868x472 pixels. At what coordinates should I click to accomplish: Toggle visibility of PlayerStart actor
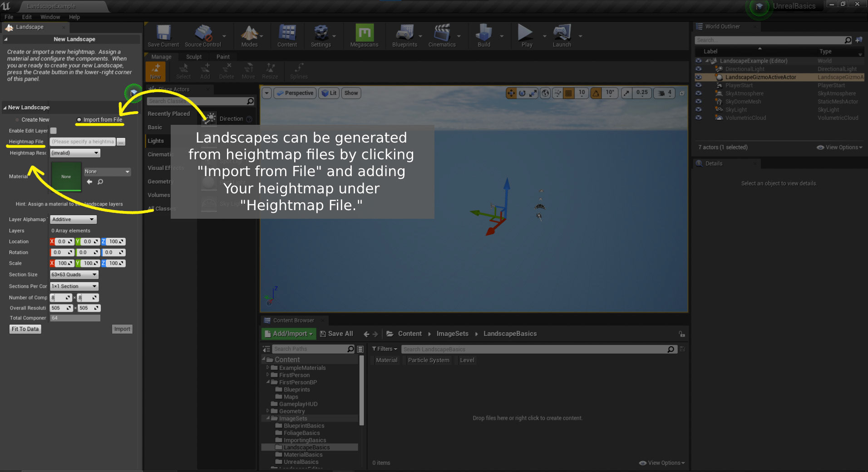tap(698, 85)
